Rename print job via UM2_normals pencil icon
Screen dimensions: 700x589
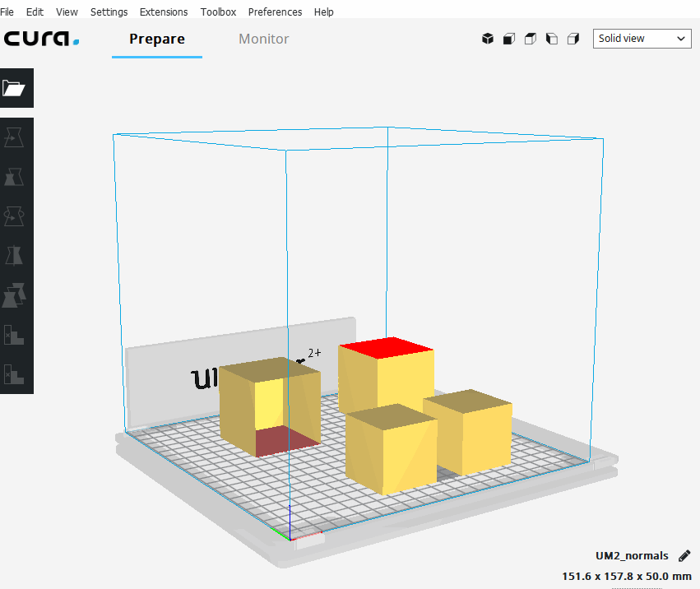click(x=684, y=555)
